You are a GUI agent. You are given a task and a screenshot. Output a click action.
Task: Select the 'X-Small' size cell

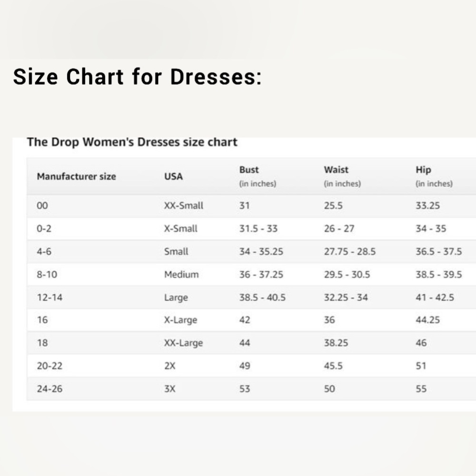click(180, 228)
